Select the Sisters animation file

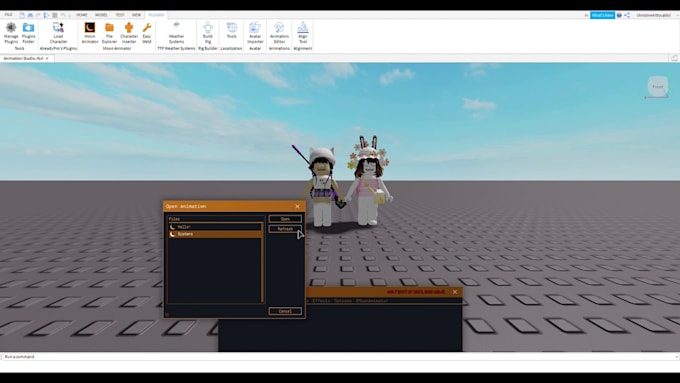click(x=215, y=234)
